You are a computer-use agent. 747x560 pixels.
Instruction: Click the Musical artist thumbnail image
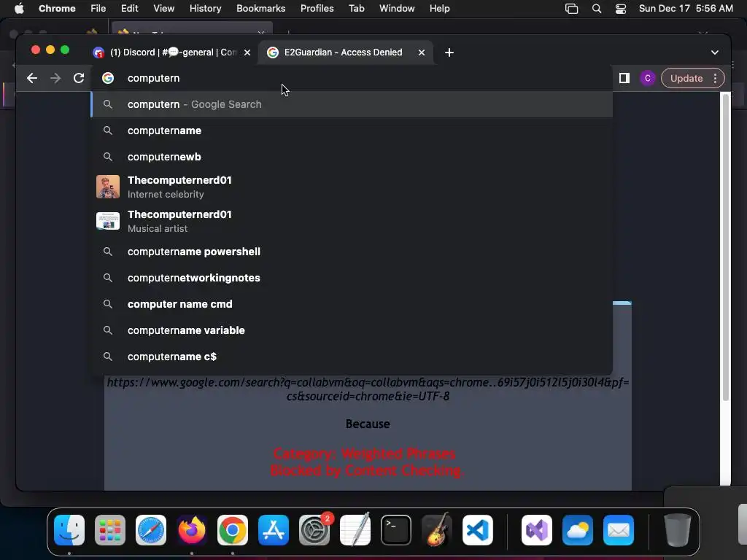coord(108,221)
